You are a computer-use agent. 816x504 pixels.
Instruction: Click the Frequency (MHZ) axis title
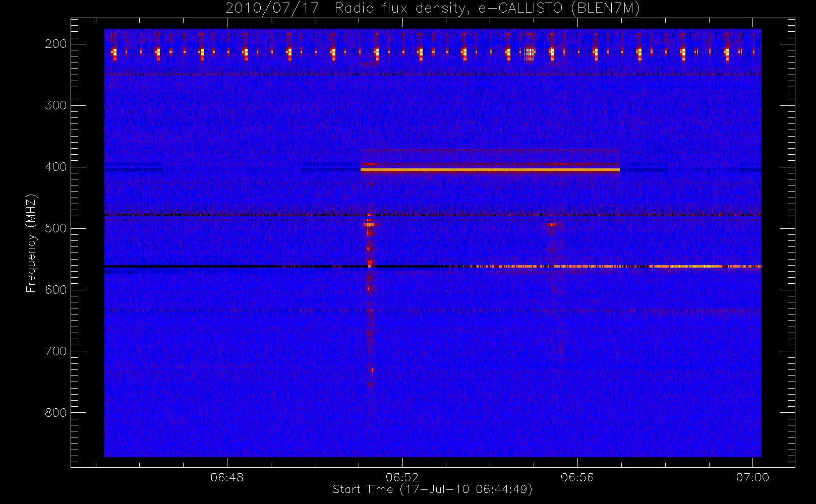[32, 243]
